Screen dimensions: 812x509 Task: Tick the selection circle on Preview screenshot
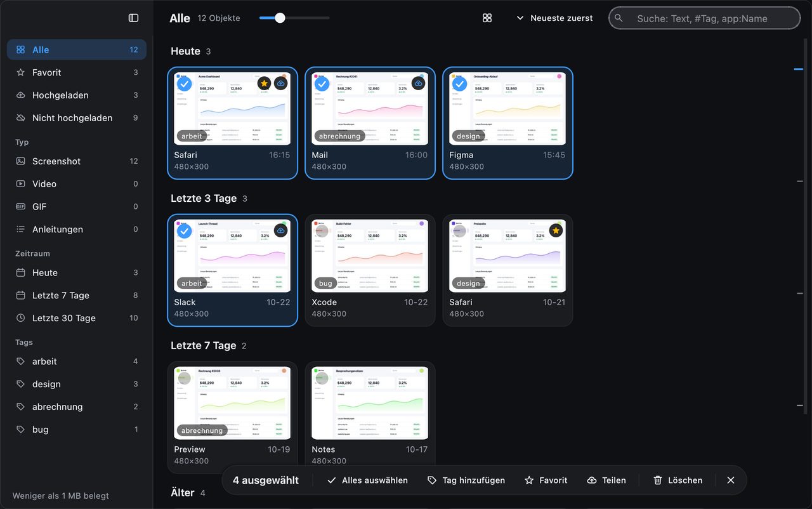(184, 378)
